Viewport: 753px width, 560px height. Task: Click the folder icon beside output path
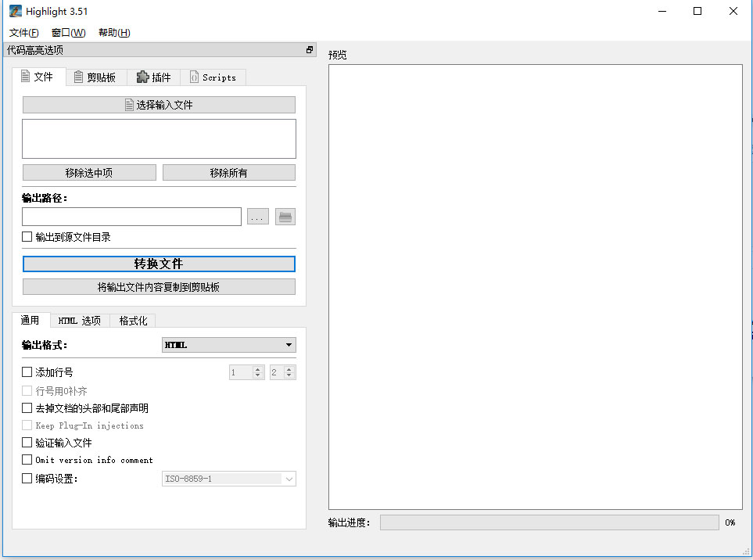point(285,217)
